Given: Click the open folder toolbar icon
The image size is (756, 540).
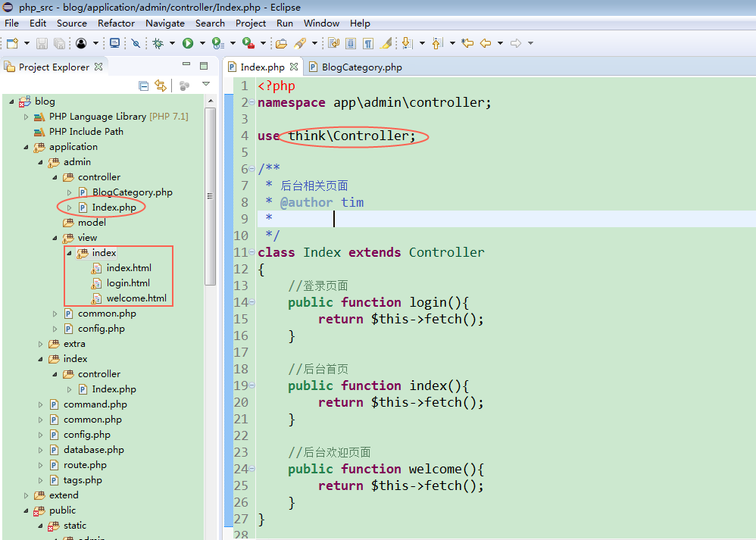Looking at the screenshot, I should (x=282, y=43).
